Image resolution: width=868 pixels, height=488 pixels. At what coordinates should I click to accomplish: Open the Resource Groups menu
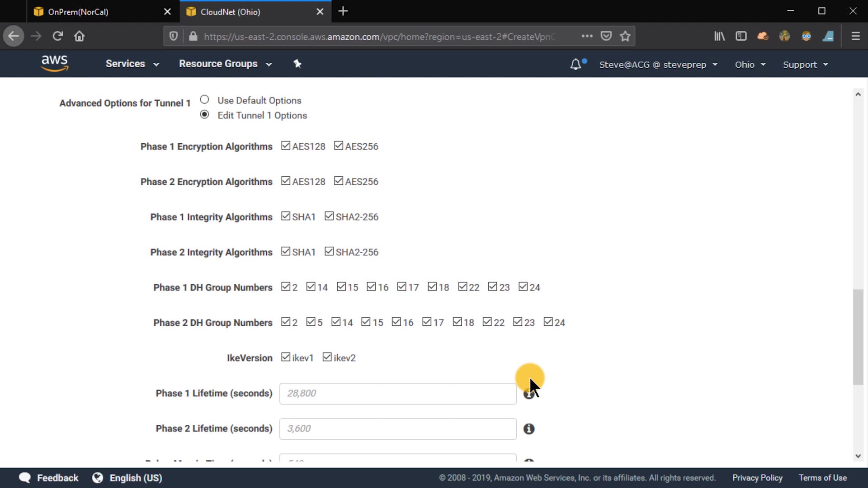(x=225, y=64)
